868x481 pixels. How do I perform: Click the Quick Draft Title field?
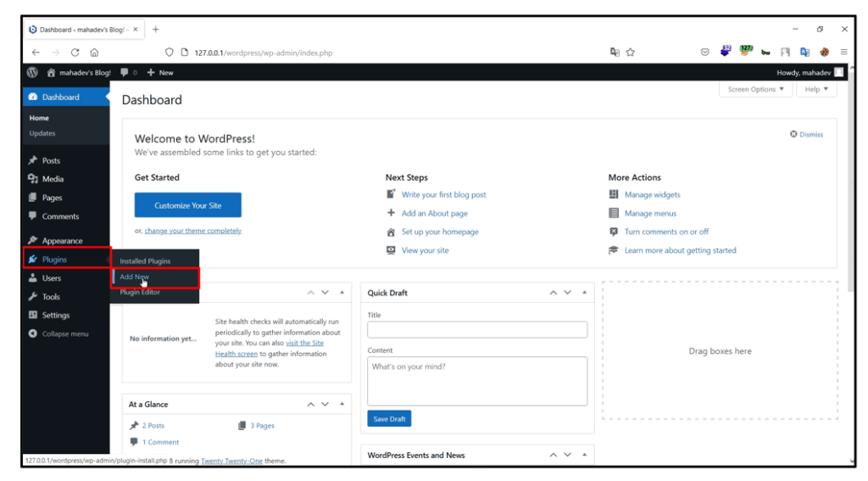coord(477,330)
